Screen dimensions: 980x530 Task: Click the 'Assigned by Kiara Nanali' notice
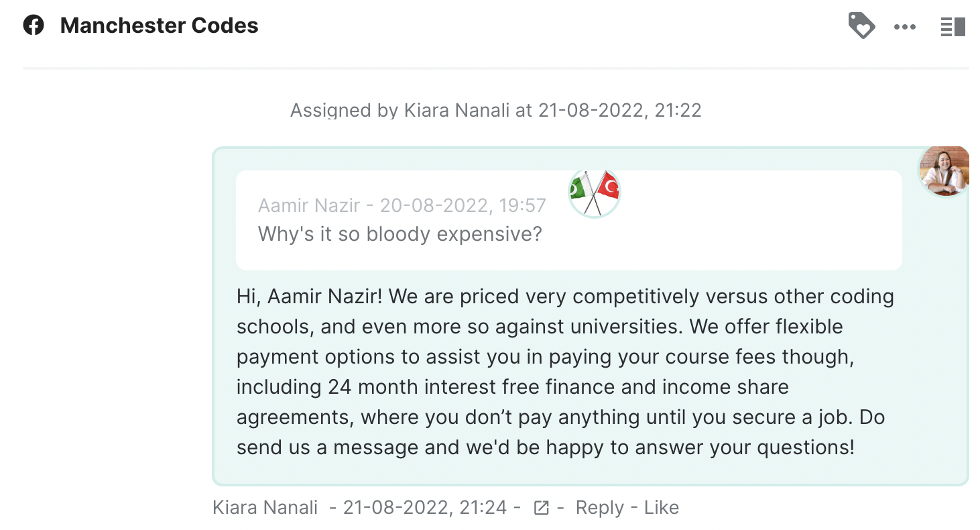495,110
